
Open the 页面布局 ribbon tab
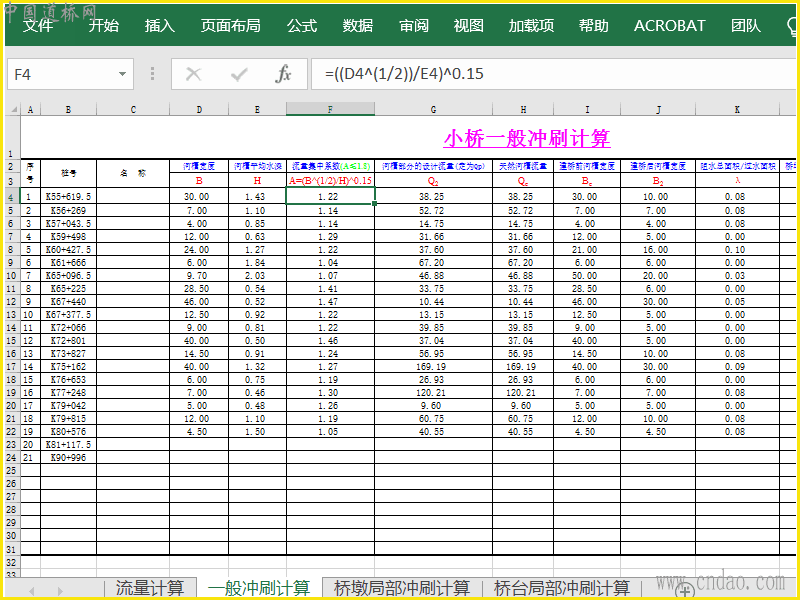tap(230, 26)
